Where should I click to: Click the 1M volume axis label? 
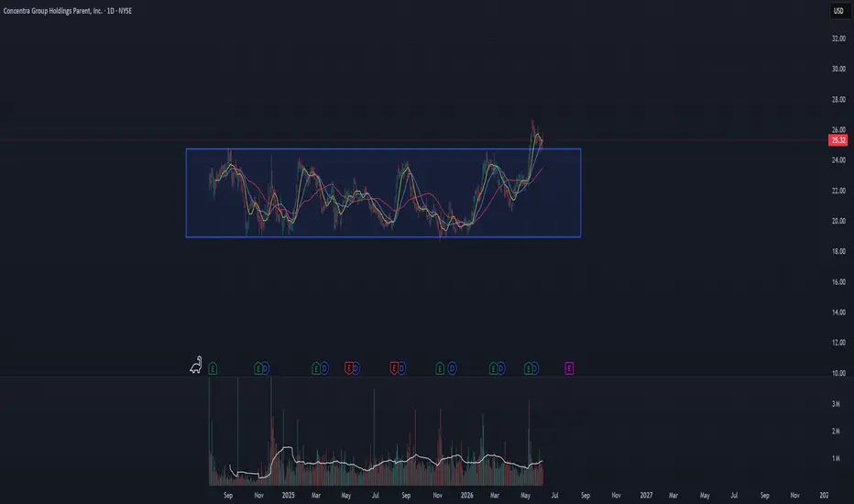point(836,459)
